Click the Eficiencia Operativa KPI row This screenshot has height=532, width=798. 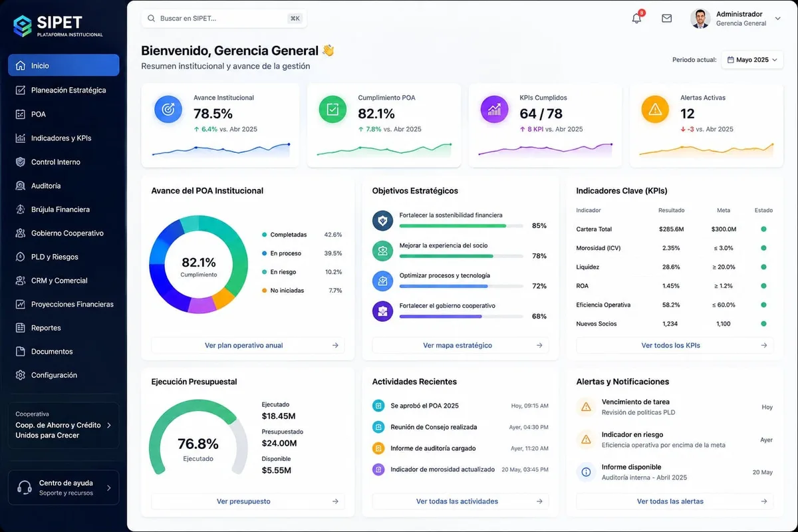[x=674, y=305]
